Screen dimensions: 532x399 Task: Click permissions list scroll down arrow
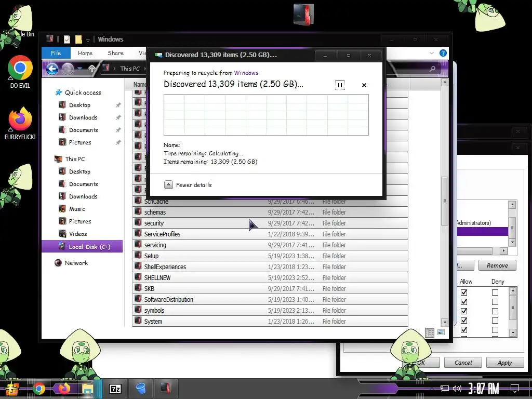(x=513, y=332)
